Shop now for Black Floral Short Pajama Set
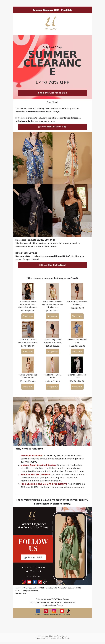The image size is (105, 644). tap(28, 316)
